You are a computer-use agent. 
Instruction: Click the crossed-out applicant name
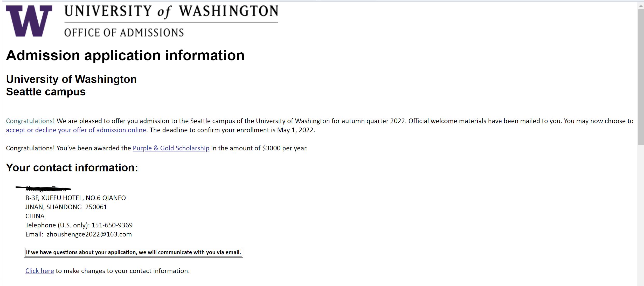point(44,189)
